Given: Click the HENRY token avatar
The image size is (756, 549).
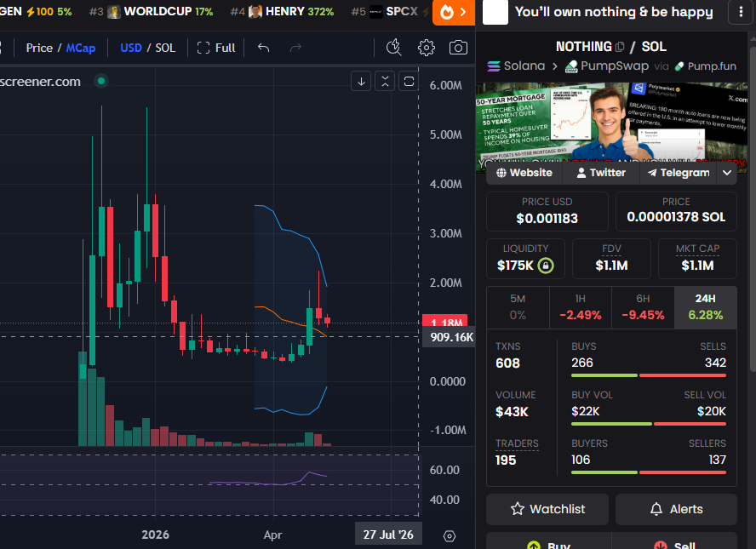Looking at the screenshot, I should [255, 12].
